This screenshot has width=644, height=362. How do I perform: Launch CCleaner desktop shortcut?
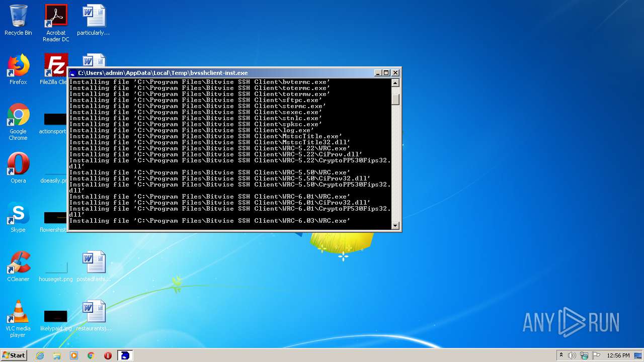pyautogui.click(x=18, y=266)
